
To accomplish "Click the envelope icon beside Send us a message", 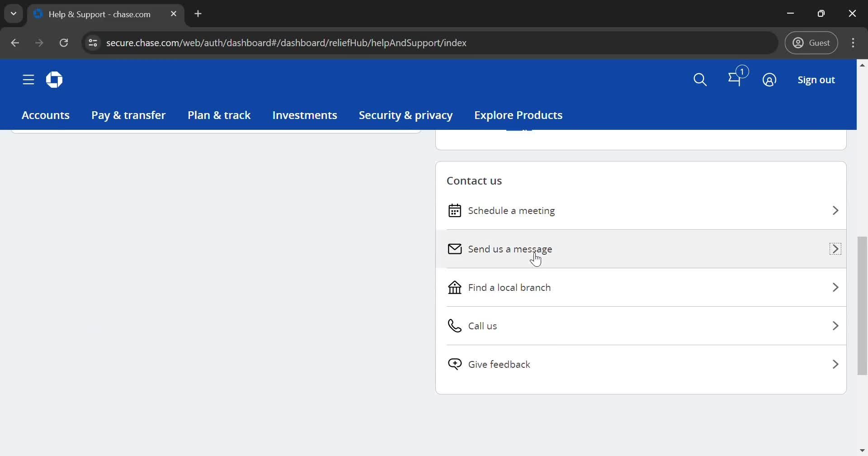I will tap(454, 249).
